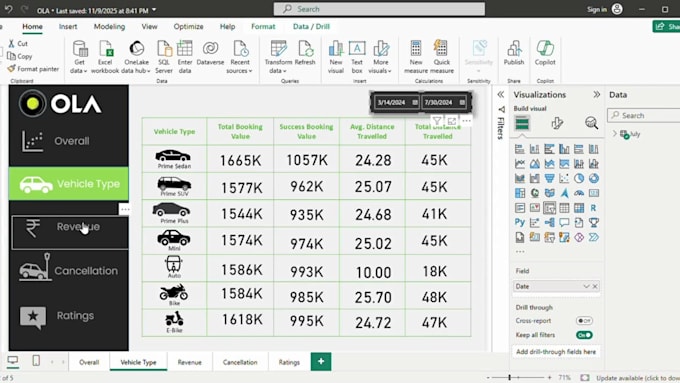Click the Sign in account icon
Image resolution: width=680 pixels, height=383 pixels.
click(x=617, y=9)
